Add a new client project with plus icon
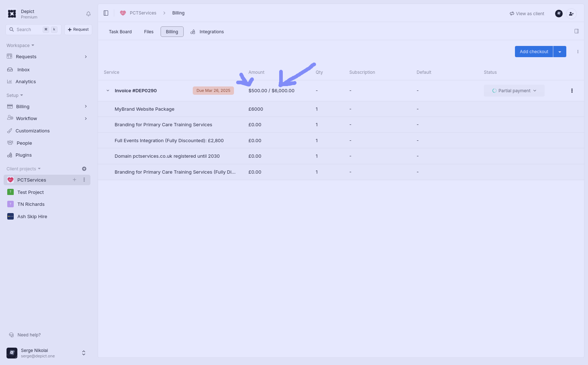This screenshot has height=365, width=588. click(84, 169)
